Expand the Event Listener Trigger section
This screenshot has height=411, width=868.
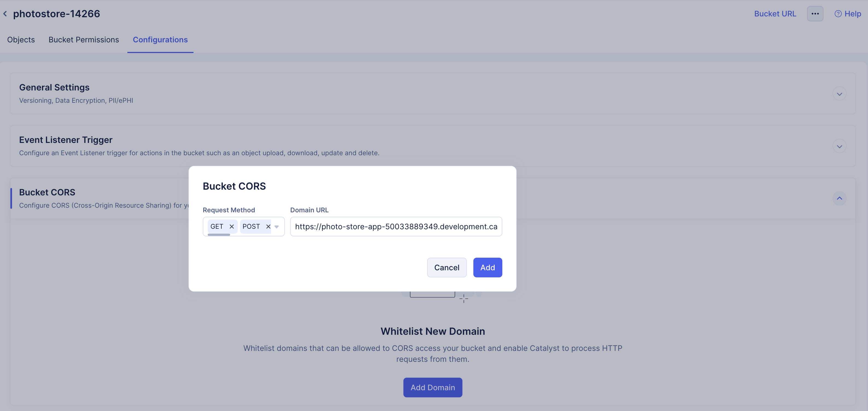[839, 146]
